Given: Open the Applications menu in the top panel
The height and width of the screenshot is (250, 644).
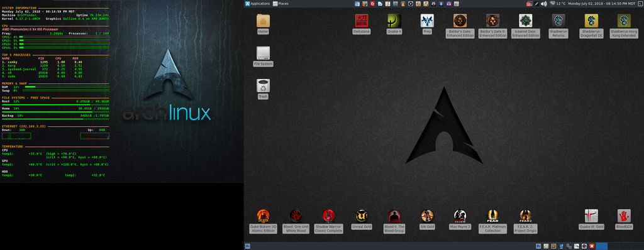Looking at the screenshot, I should click(x=258, y=4).
